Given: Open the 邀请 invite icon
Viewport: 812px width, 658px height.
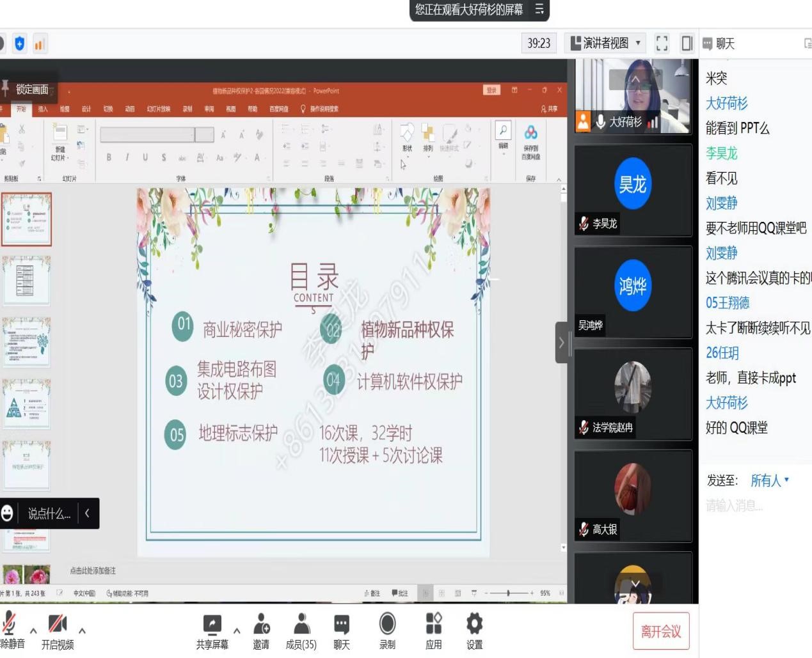Looking at the screenshot, I should pyautogui.click(x=261, y=625).
